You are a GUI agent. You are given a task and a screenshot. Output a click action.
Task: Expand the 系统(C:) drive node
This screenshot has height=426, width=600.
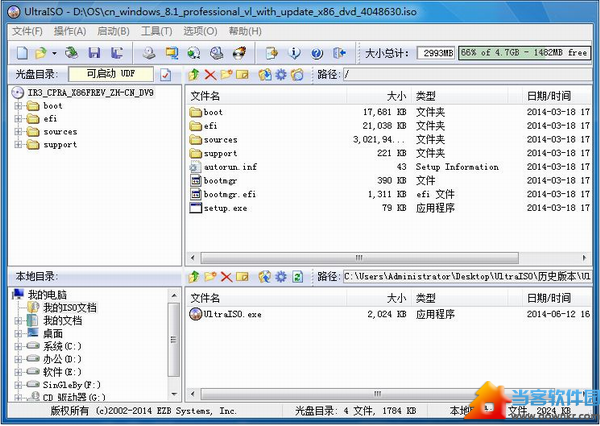click(18, 346)
